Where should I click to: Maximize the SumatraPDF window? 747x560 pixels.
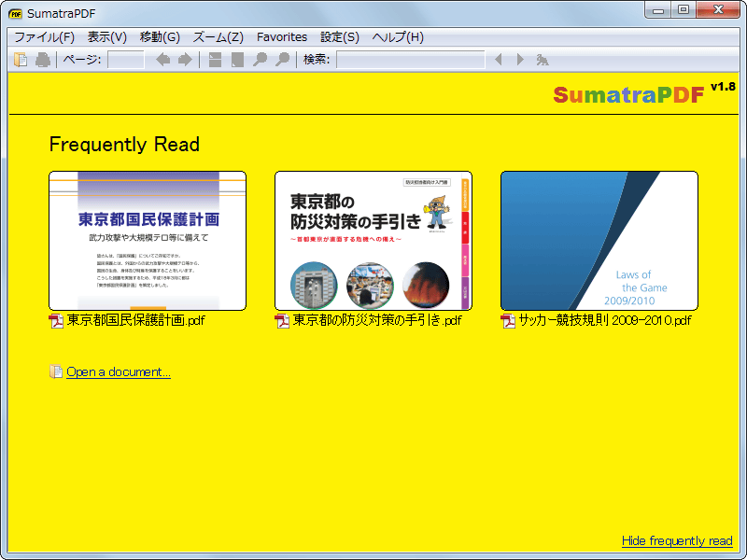(684, 10)
